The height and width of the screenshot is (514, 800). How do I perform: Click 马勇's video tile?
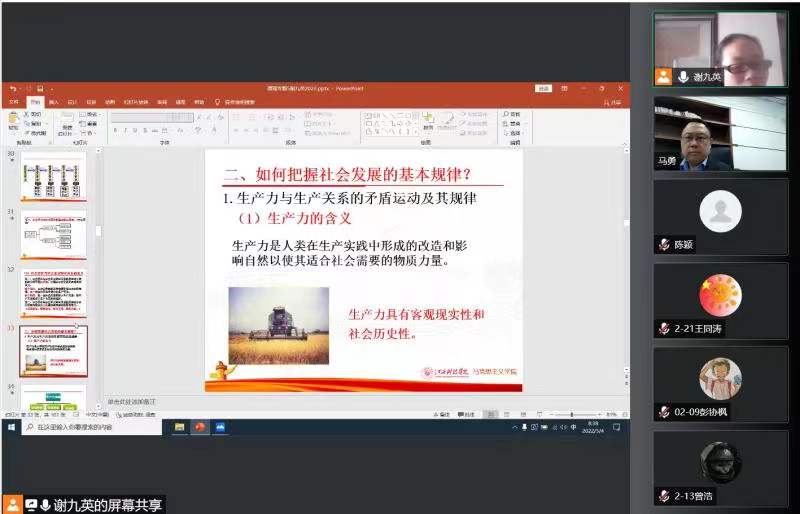pos(720,131)
